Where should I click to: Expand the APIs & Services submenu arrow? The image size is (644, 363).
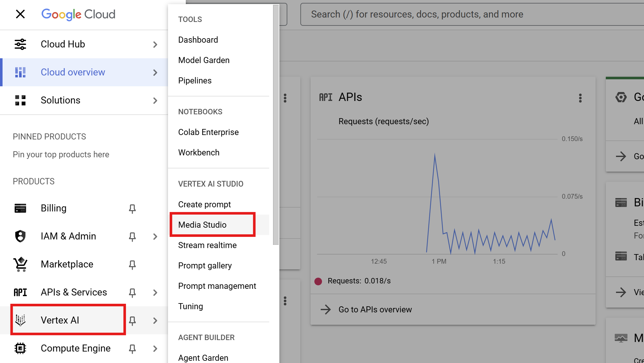(155, 293)
